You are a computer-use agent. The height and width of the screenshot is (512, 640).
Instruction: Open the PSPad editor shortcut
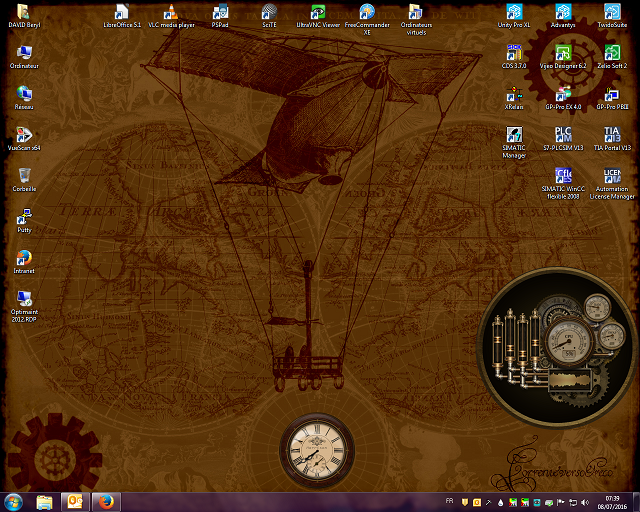pos(220,13)
